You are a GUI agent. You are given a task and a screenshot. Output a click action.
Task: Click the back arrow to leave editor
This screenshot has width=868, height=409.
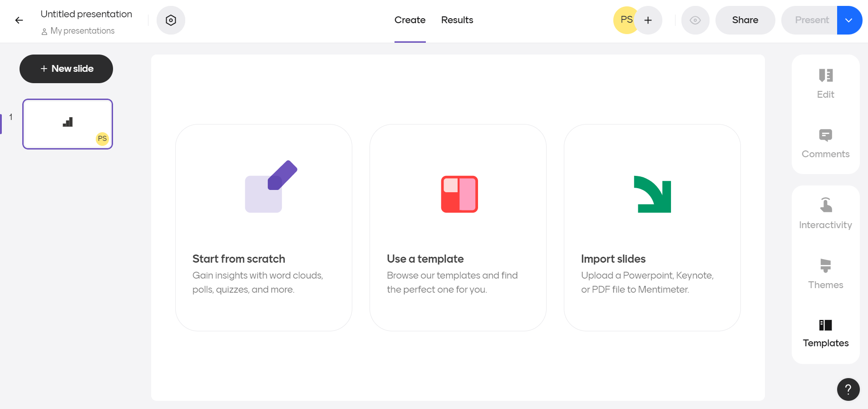[x=19, y=20]
